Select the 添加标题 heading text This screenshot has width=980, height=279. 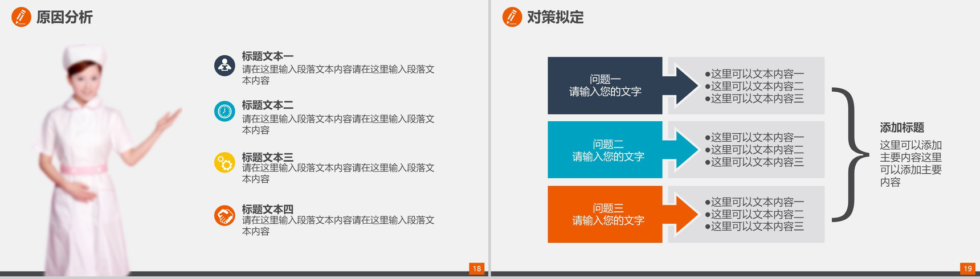point(902,128)
